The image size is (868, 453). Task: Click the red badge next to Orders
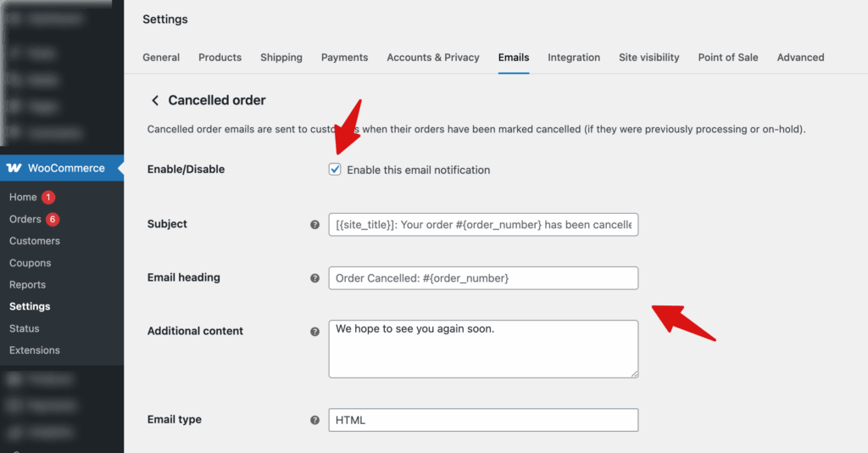coord(53,220)
